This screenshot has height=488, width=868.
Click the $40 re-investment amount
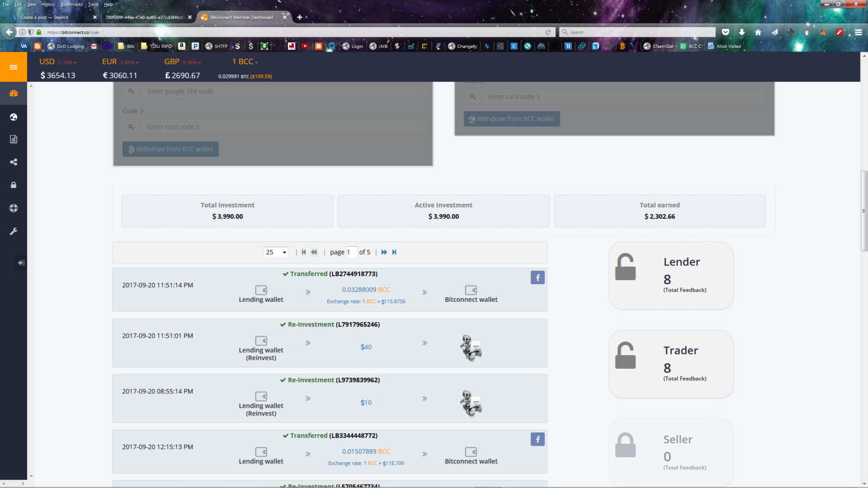[366, 347]
